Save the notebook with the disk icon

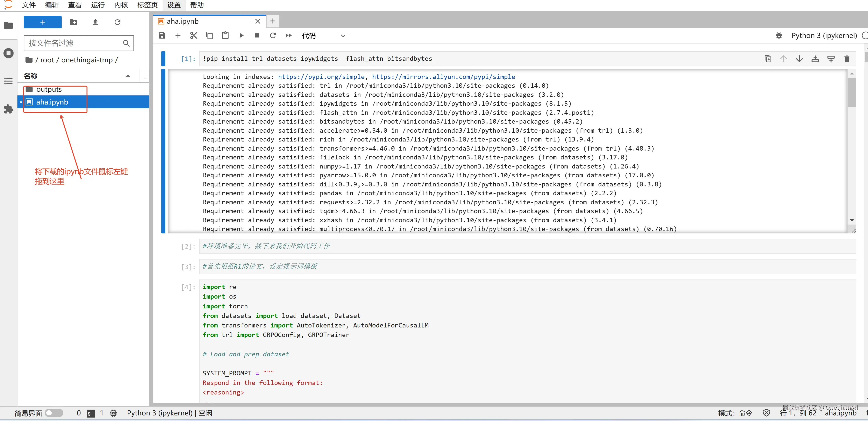coord(162,36)
